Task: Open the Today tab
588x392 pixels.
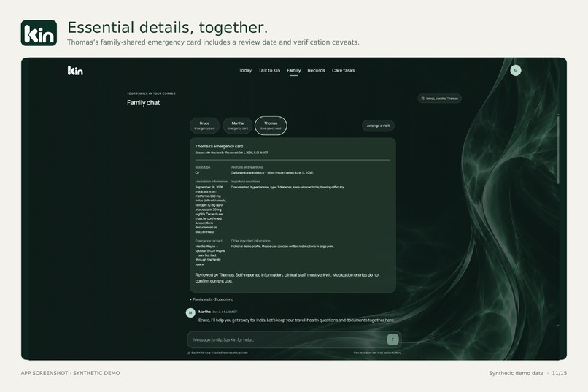Action: coord(245,70)
